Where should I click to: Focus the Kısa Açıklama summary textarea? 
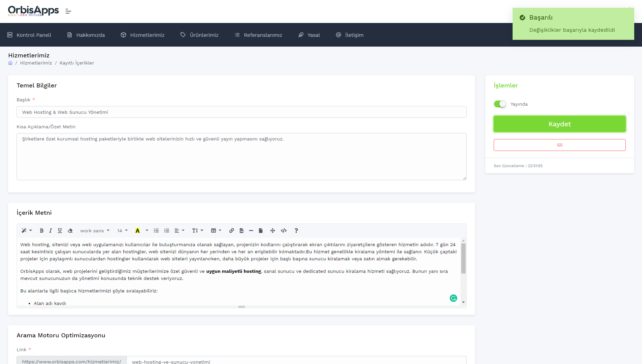tap(242, 157)
